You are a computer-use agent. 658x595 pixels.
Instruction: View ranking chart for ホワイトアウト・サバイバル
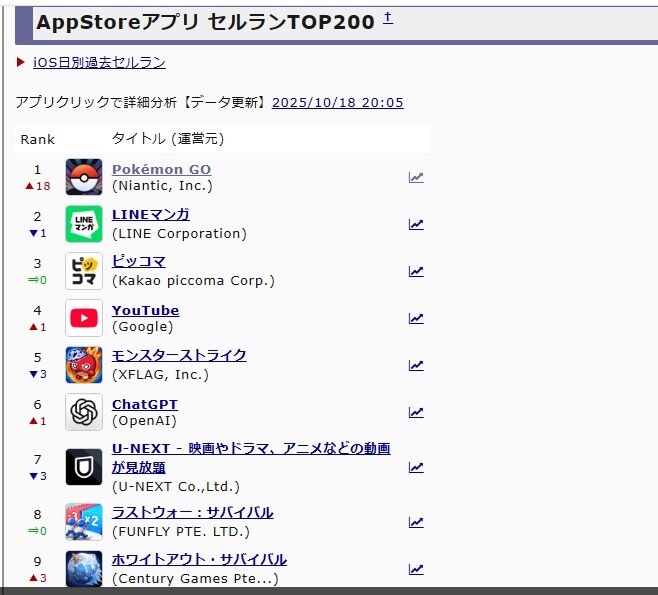[416, 569]
